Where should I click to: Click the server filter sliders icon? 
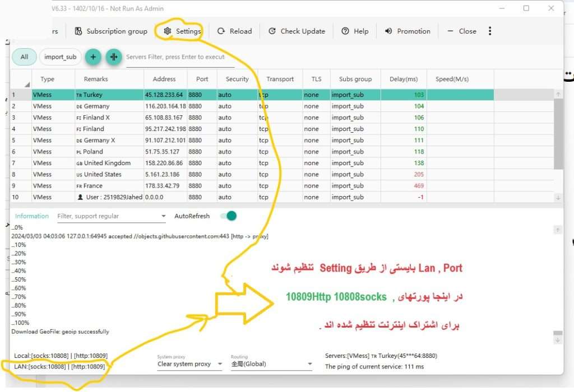[114, 57]
